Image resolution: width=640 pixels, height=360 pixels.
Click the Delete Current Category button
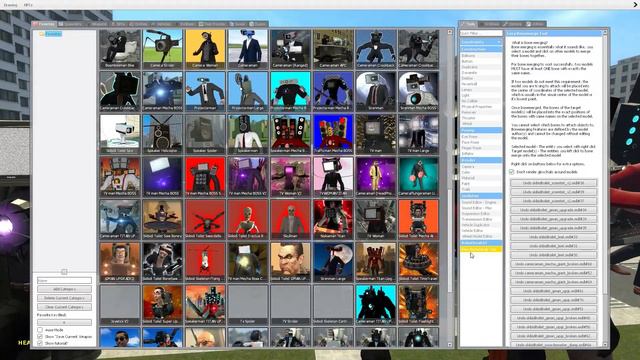(x=64, y=298)
